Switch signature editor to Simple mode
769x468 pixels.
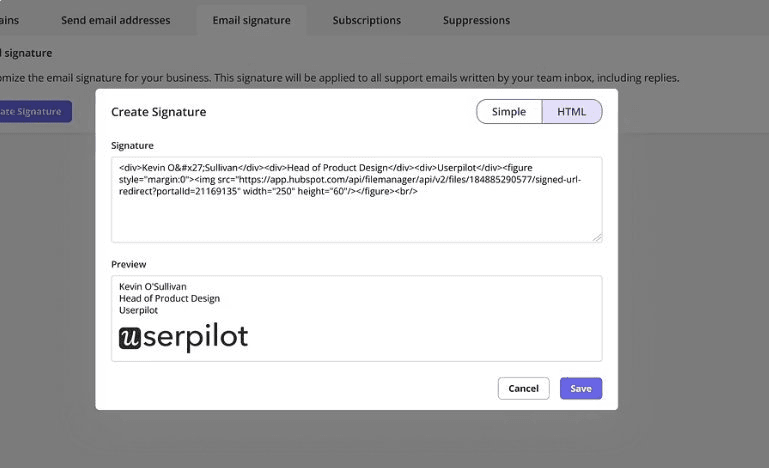click(x=508, y=111)
